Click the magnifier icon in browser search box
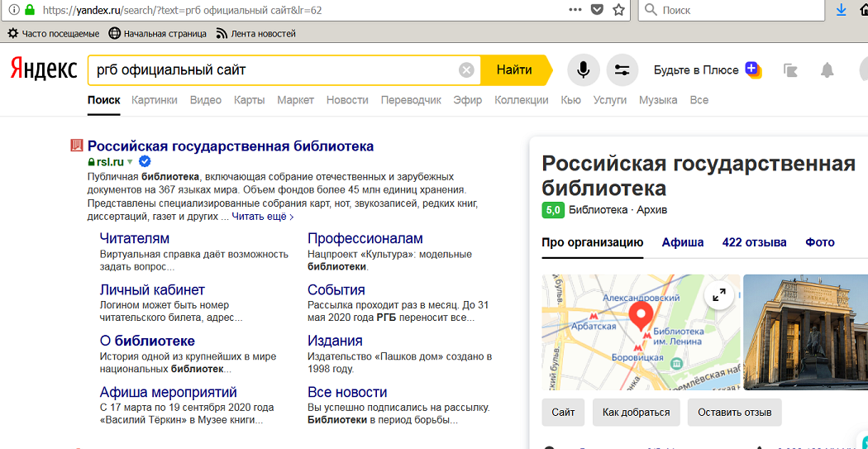Viewport: 868px width, 449px height. pos(651,10)
